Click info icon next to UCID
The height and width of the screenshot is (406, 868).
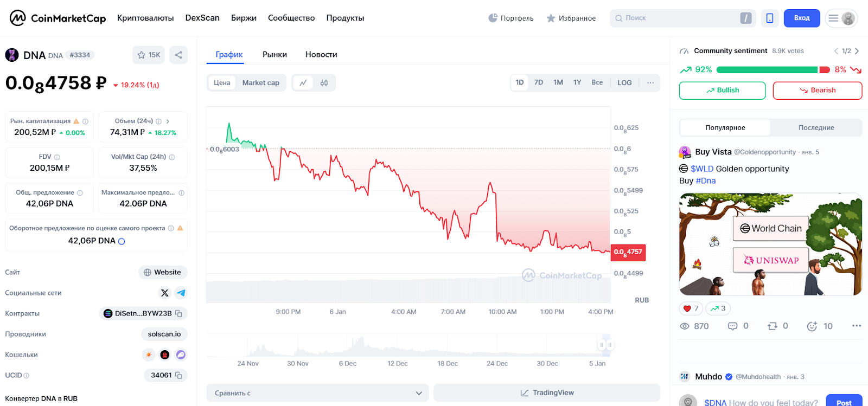[27, 376]
